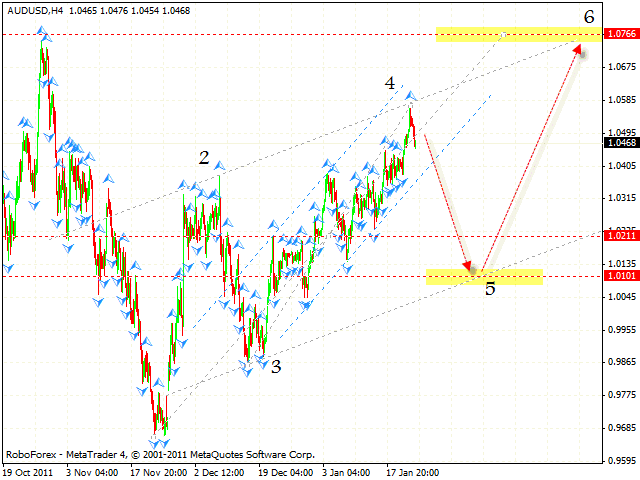Select the wave label 4 near the peak

(390, 83)
